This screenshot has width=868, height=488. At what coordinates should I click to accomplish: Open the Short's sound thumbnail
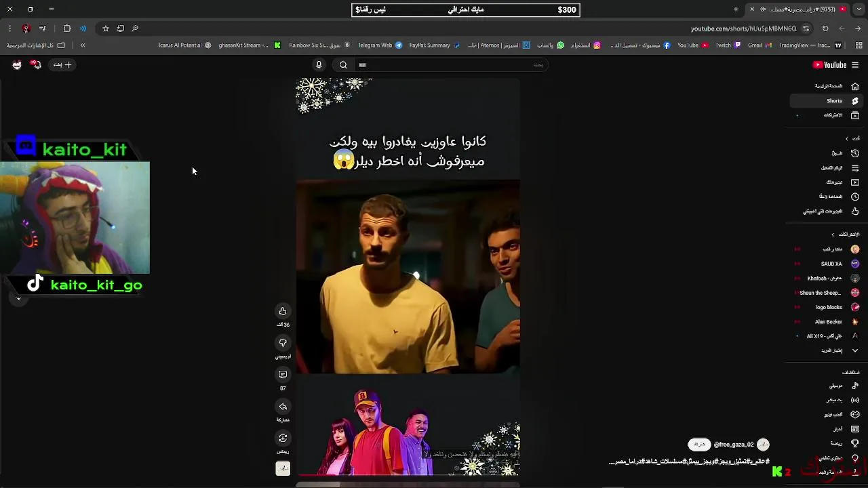click(283, 468)
